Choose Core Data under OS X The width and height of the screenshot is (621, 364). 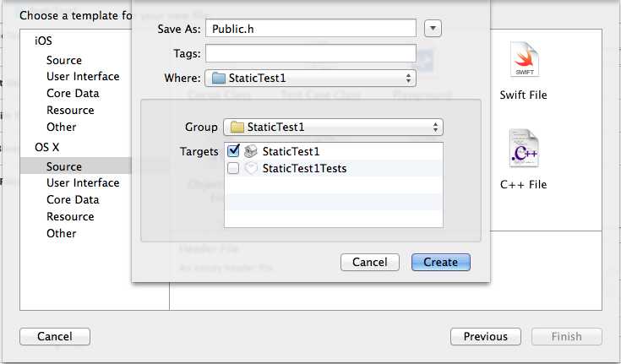click(x=73, y=199)
